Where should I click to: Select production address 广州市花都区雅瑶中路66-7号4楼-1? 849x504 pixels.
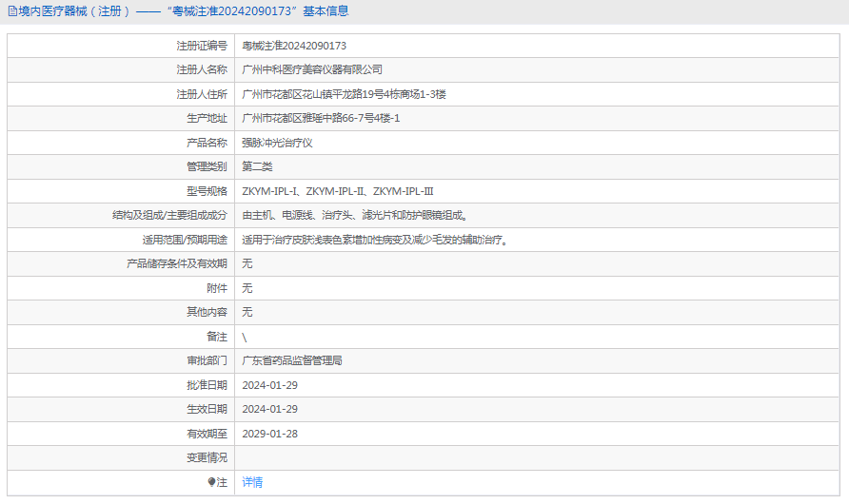[x=321, y=118]
